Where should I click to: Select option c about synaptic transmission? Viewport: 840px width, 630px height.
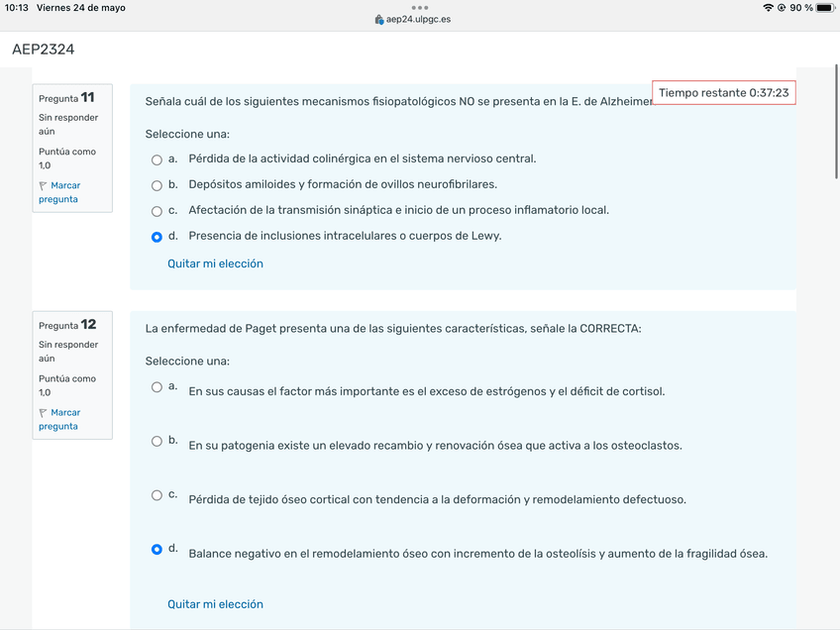click(157, 211)
